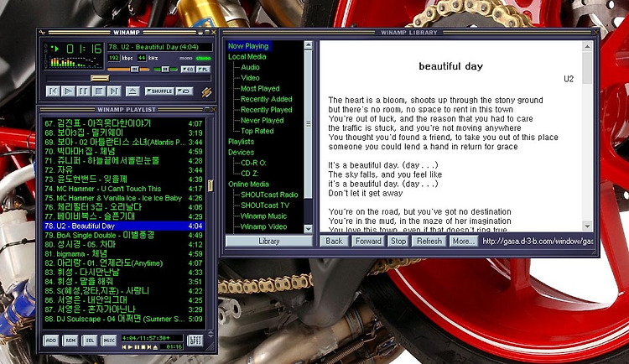Select playlist track 88 DJ Soulscape
This screenshot has width=629, height=364.
coord(123,319)
